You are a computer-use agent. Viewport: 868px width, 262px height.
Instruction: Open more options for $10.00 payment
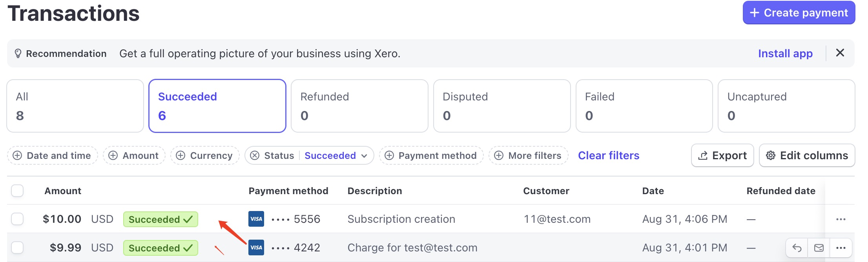841,219
